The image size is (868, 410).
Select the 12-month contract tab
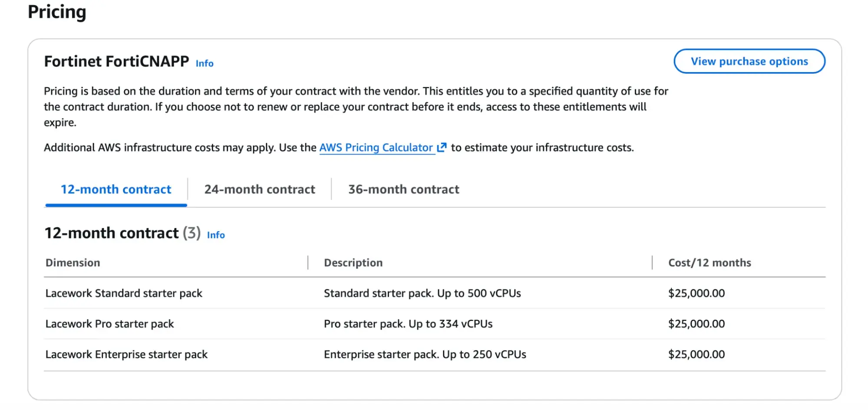point(116,189)
